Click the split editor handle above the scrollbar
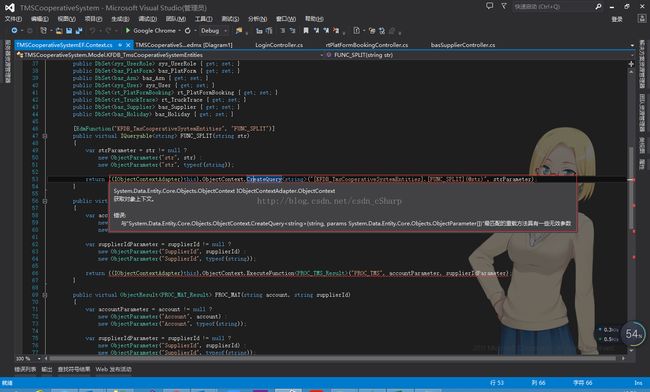 (631, 64)
